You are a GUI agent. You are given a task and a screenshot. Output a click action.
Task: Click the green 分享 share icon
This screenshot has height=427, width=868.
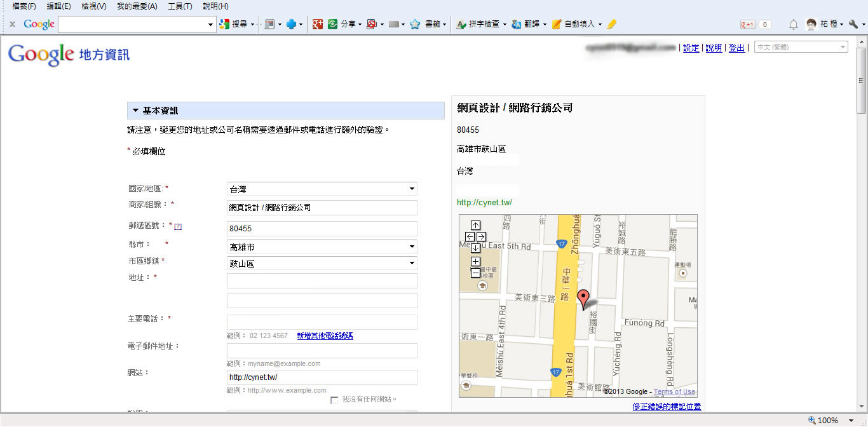coord(332,24)
